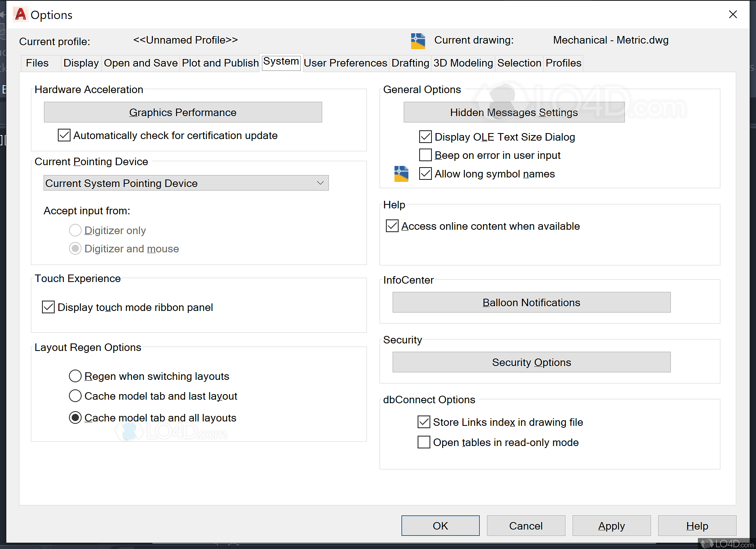756x549 pixels.
Task: Click the drawing file icon beside Current drawing
Action: [x=418, y=41]
